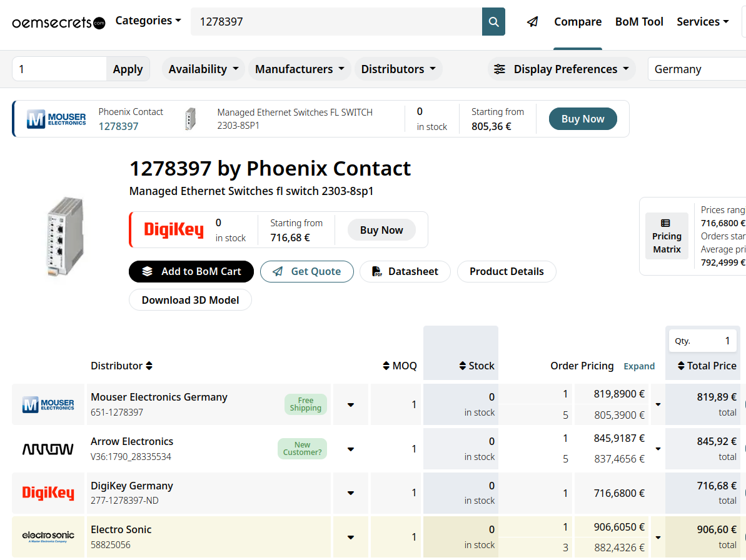The image size is (746, 560).
Task: Open the Categories menu
Action: click(x=148, y=21)
